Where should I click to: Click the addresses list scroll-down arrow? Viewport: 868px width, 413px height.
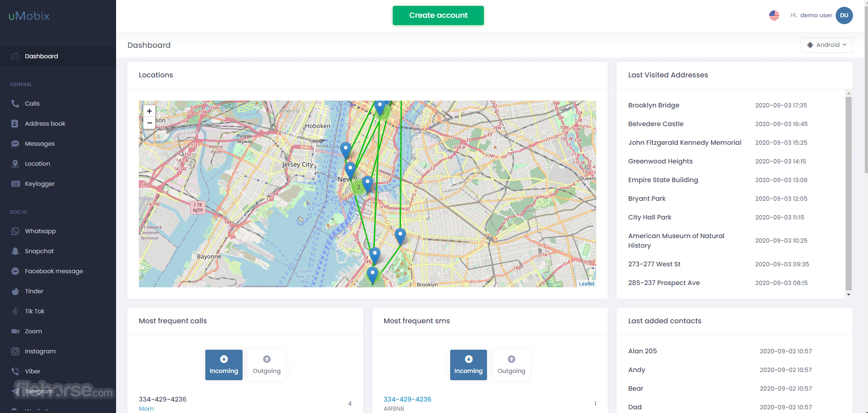[x=848, y=295]
